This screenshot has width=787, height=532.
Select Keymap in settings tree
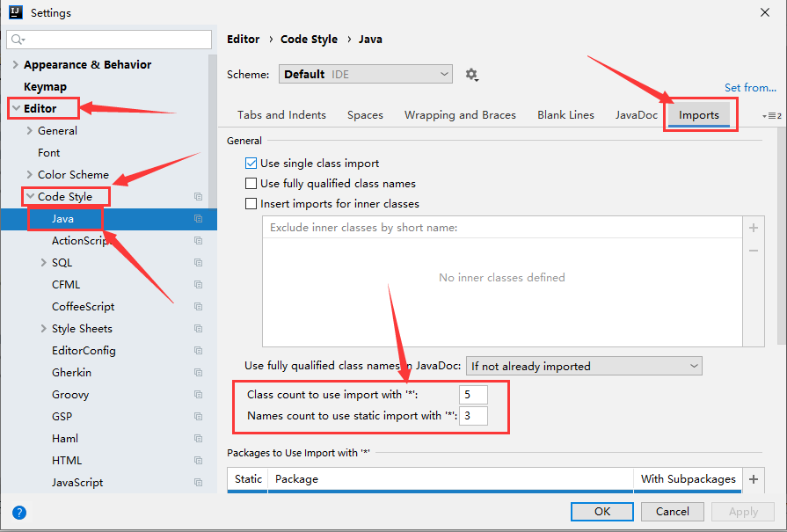pyautogui.click(x=45, y=87)
